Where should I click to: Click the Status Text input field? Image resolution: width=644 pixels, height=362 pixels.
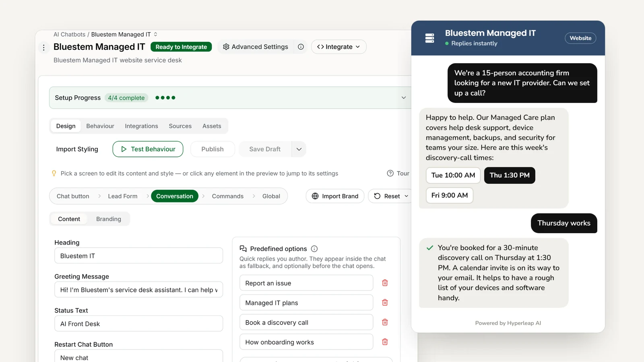click(x=138, y=324)
